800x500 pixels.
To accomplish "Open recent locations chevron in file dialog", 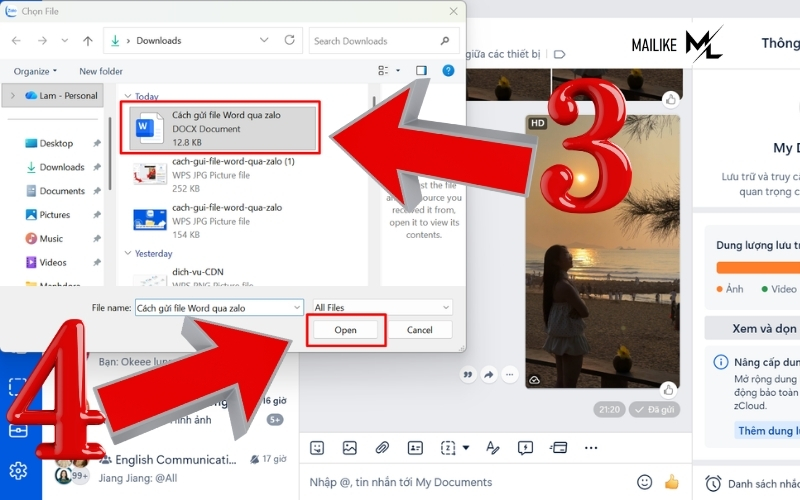I will pos(64,40).
